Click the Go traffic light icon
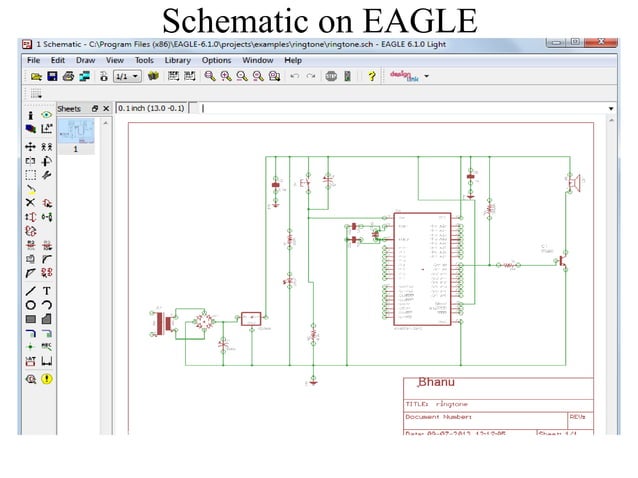The width and height of the screenshot is (638, 478). (347, 76)
